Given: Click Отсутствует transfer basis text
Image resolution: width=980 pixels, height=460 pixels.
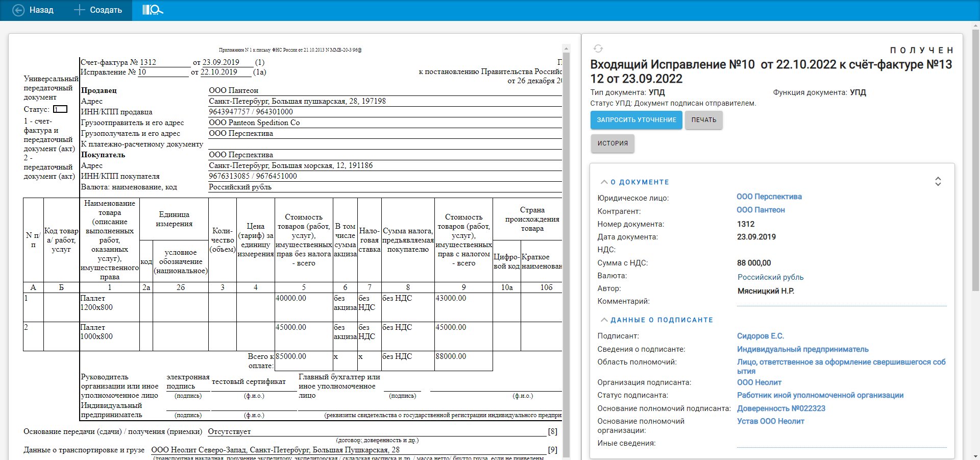Looking at the screenshot, I should [x=229, y=431].
